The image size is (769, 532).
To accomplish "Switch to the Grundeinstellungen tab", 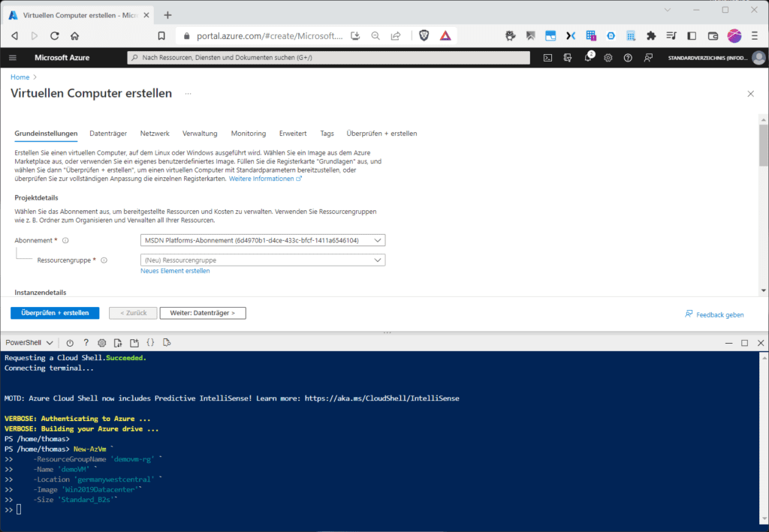I will pyautogui.click(x=46, y=134).
